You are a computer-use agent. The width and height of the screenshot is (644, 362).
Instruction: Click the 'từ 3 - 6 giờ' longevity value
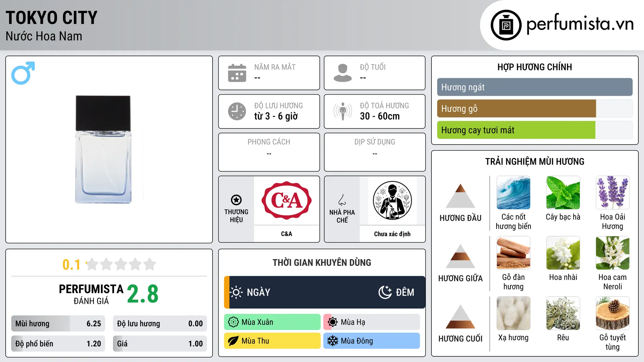[276, 116]
